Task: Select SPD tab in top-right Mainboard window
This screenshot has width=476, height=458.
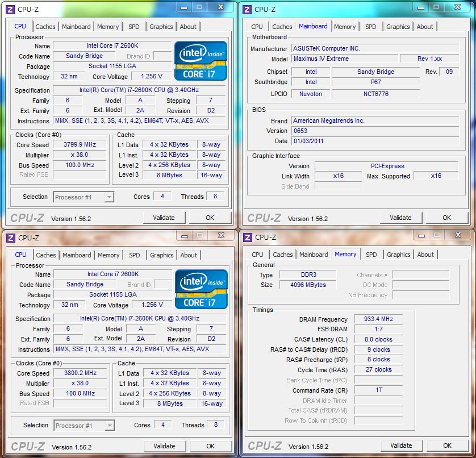Action: (371, 27)
